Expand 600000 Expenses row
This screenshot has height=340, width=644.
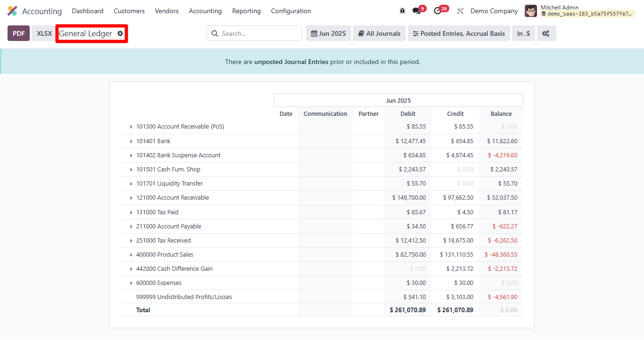point(132,283)
